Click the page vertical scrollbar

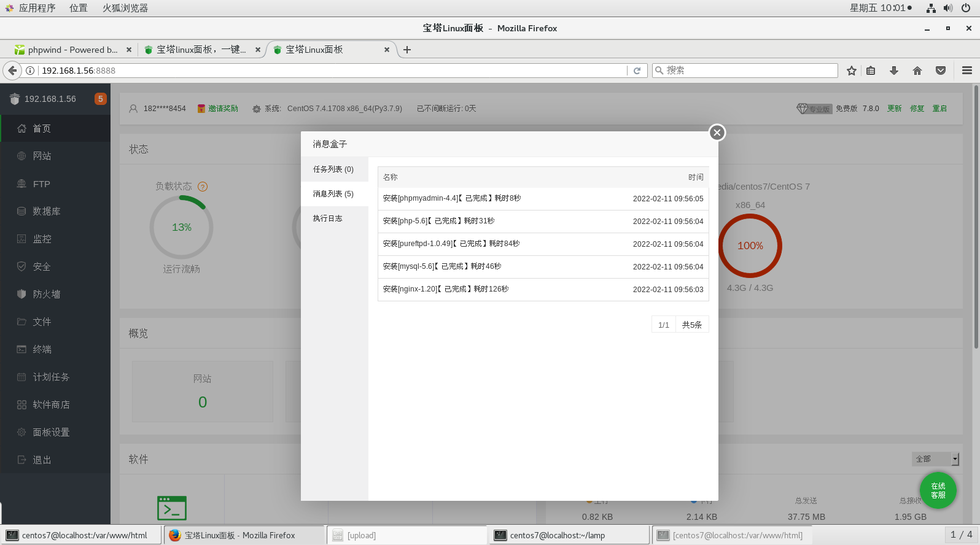coord(976,217)
